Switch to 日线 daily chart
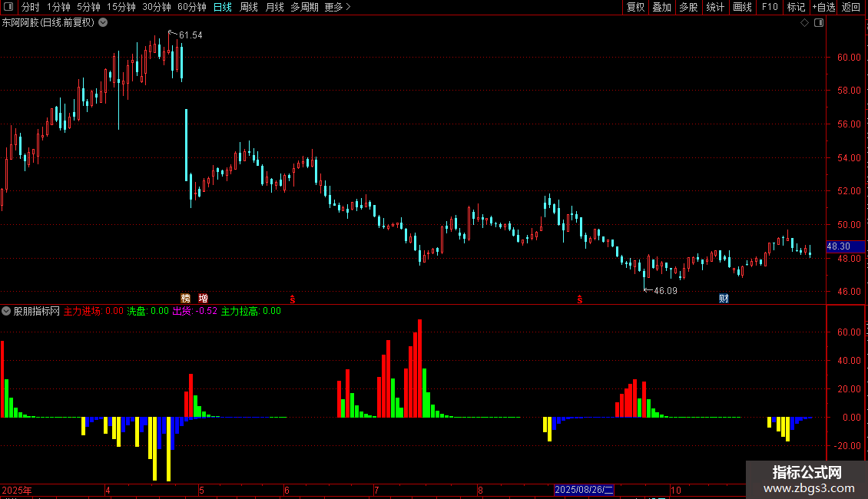Viewport: 868px width, 499px height. [223, 7]
